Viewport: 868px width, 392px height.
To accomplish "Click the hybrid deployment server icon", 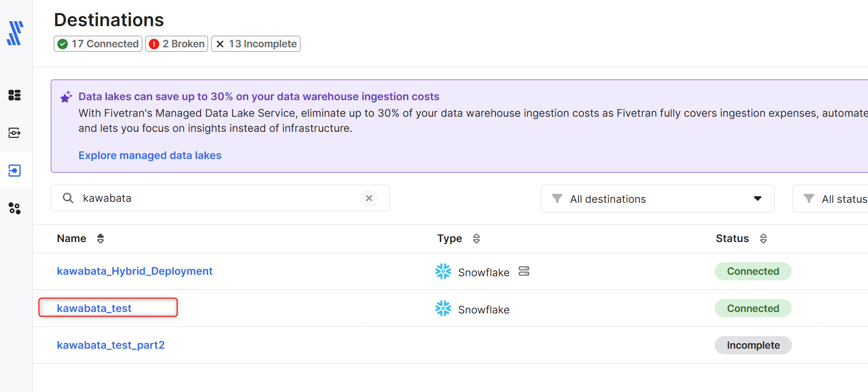I will 524,271.
